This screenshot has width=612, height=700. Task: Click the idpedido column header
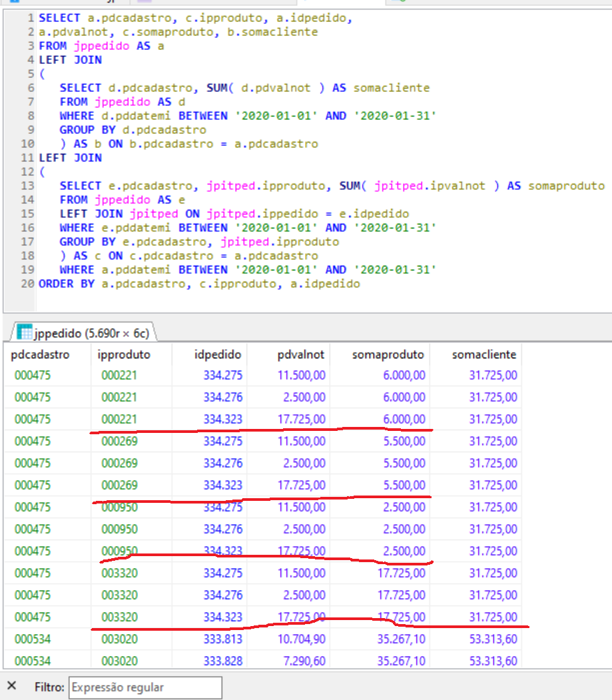click(x=219, y=354)
